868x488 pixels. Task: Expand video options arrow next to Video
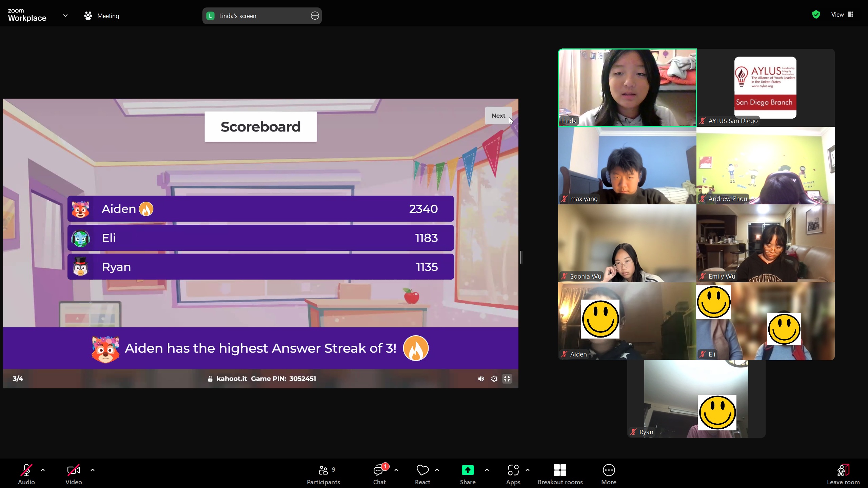93,470
